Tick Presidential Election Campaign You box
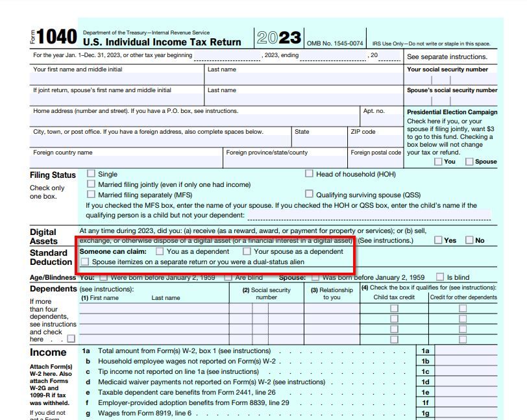The width and height of the screenshot is (527, 420). [438, 162]
